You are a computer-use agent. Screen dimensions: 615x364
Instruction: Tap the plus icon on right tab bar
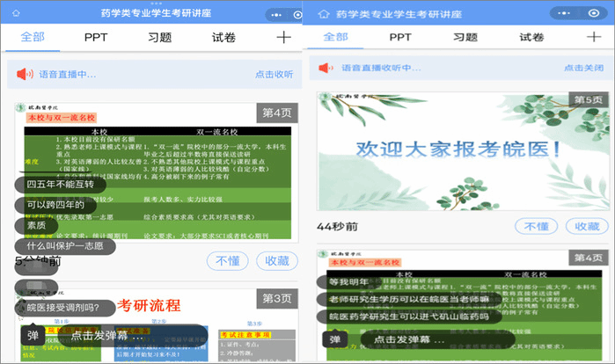tap(594, 38)
